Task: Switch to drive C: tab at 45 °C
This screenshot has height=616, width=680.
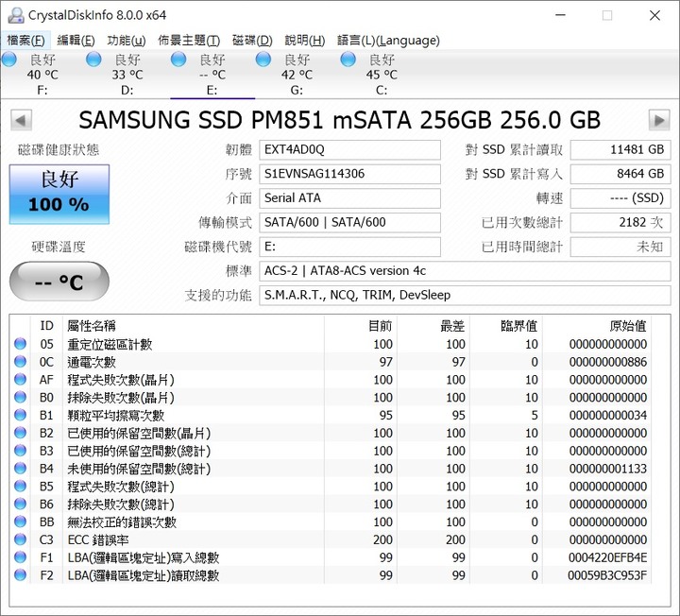Action: (382, 75)
